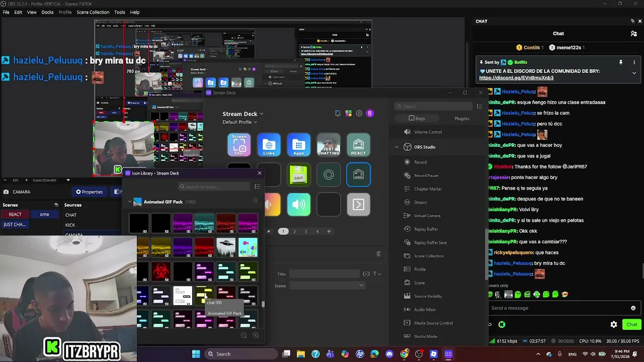This screenshot has width=644, height=362.
Task: Open source Properties in OBS
Action: tap(89, 192)
